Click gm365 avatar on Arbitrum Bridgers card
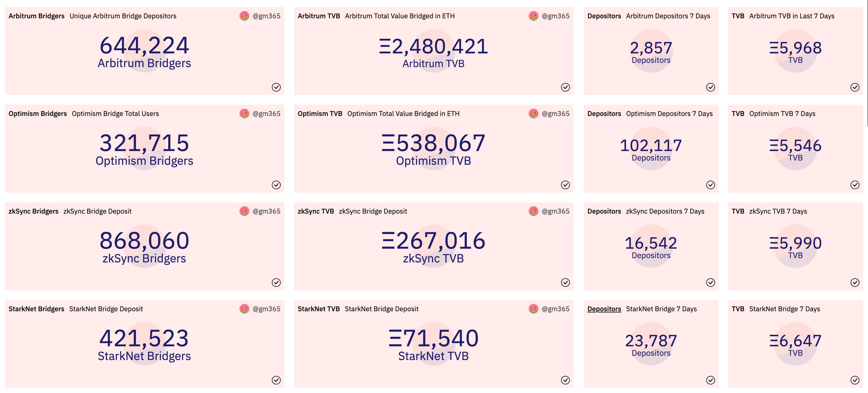 click(244, 16)
